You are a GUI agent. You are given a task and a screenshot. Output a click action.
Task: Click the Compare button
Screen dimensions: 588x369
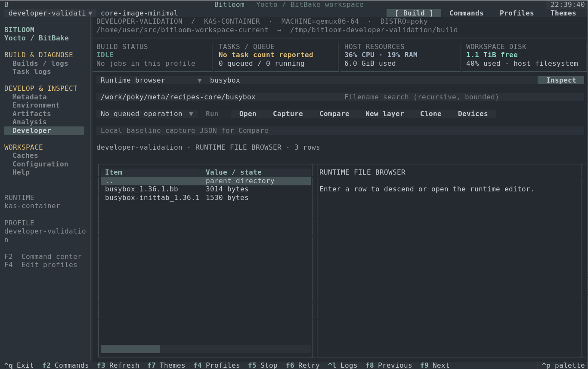[x=334, y=114]
